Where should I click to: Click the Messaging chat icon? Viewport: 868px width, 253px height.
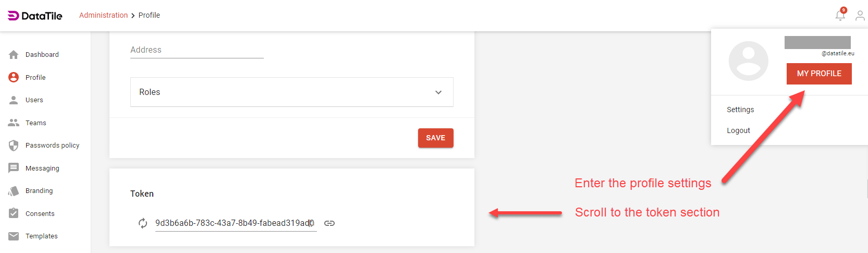click(14, 168)
